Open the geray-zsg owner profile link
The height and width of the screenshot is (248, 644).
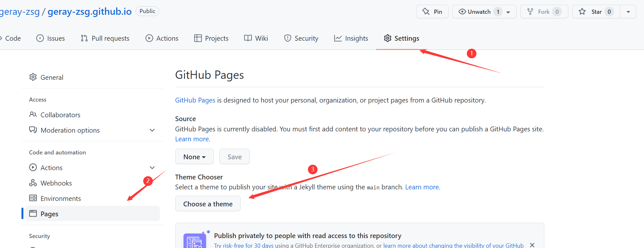click(20, 12)
